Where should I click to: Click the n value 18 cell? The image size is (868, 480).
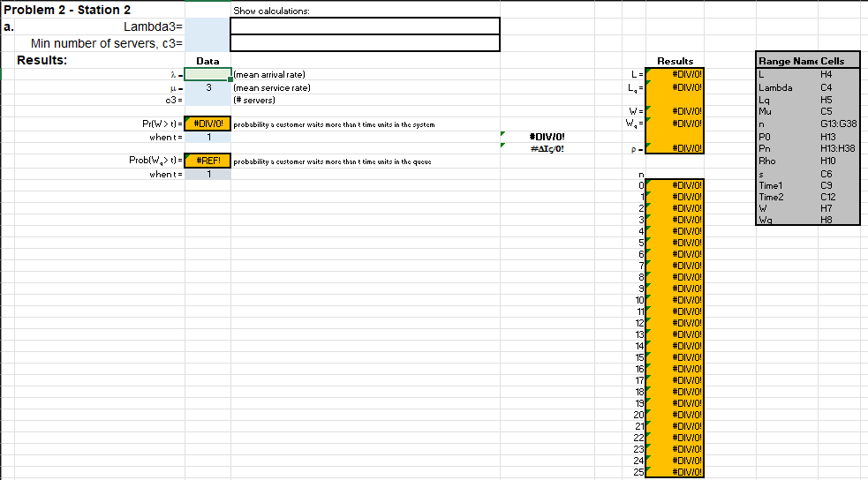point(639,392)
